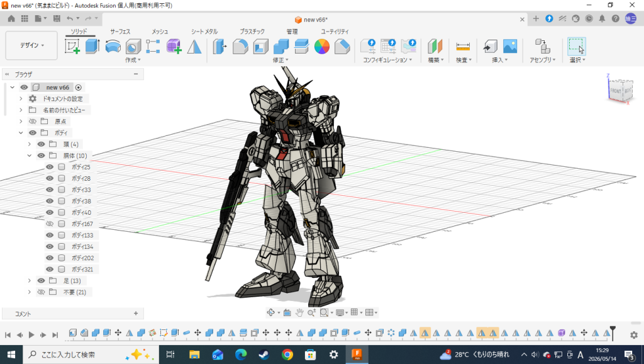Select the Extrude tool
Viewport: 644px width, 364px height.
click(x=92, y=46)
